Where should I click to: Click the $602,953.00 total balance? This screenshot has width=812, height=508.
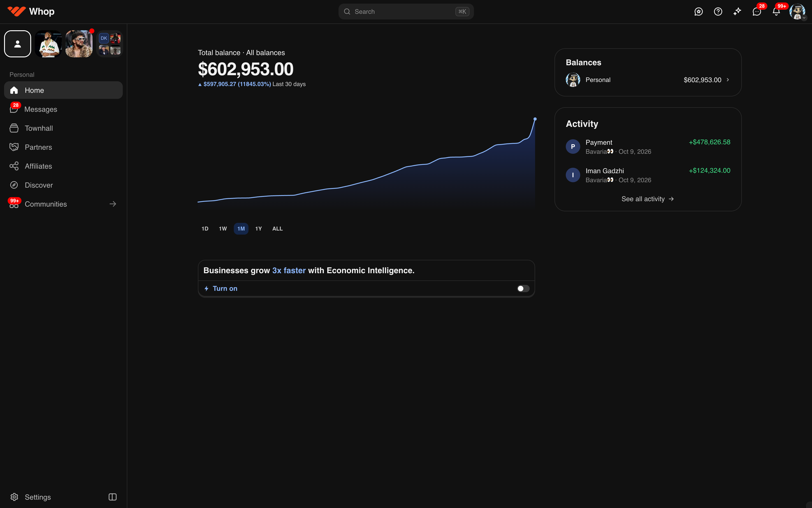point(246,69)
